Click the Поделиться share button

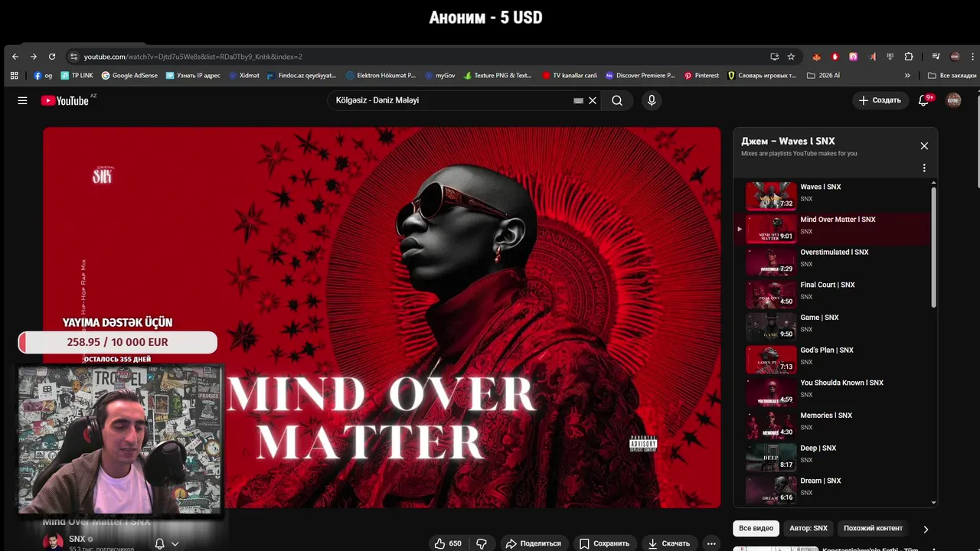point(533,543)
